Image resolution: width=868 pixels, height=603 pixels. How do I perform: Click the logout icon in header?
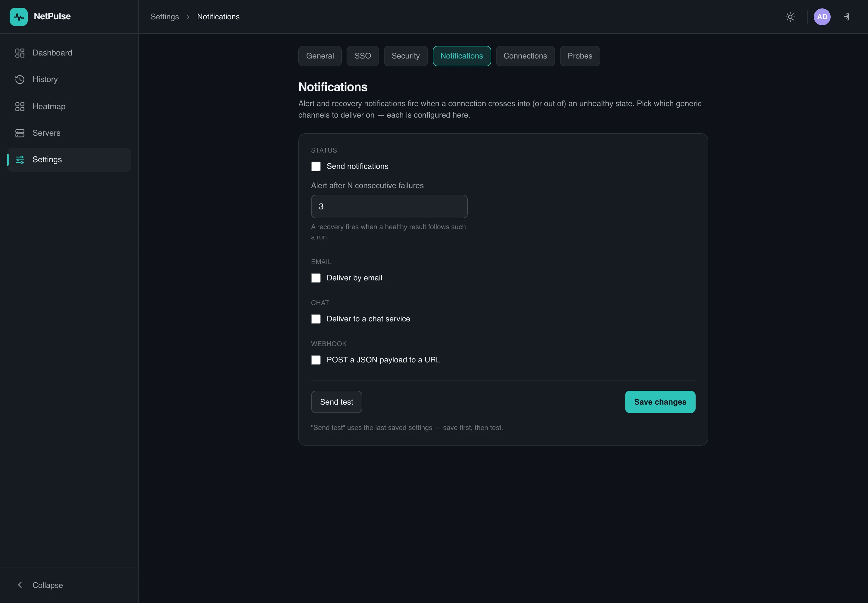847,17
